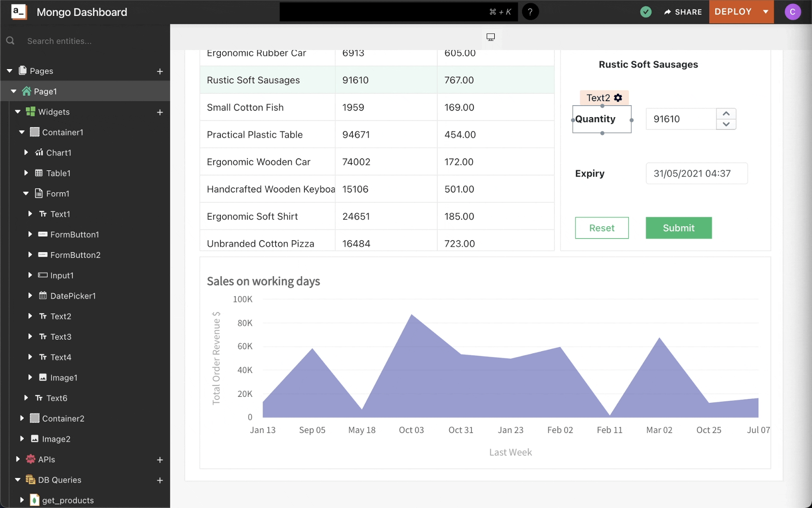Click the Reset button
This screenshot has width=812, height=508.
point(602,228)
